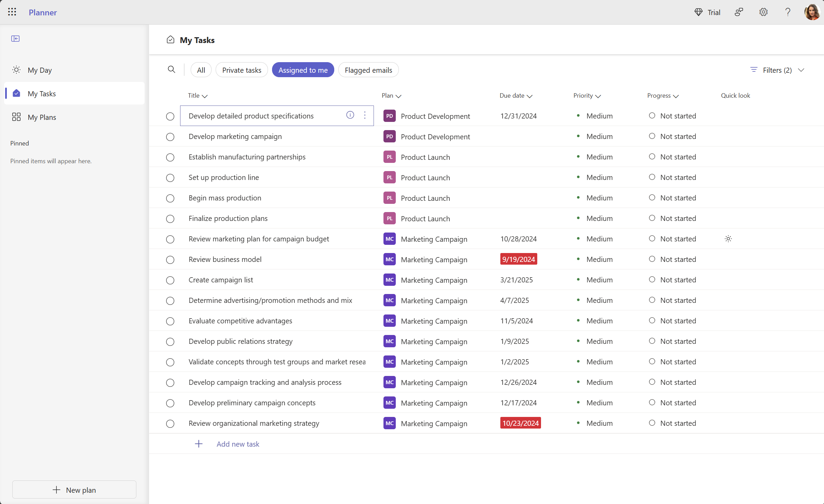Toggle completion circle for Review business model
Screen dimensions: 824x504
pos(170,260)
